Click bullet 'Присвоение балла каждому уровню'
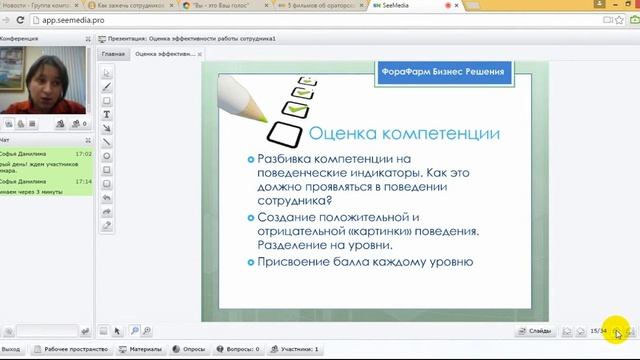Image resolution: width=640 pixels, height=360 pixels. coord(365,262)
